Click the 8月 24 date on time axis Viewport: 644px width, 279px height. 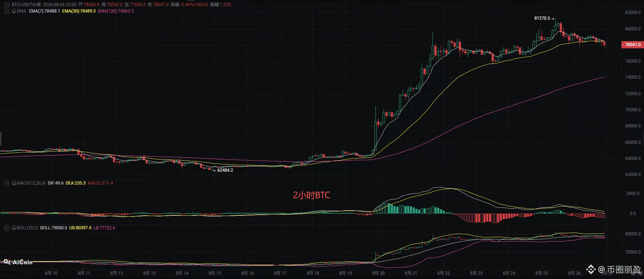click(509, 273)
